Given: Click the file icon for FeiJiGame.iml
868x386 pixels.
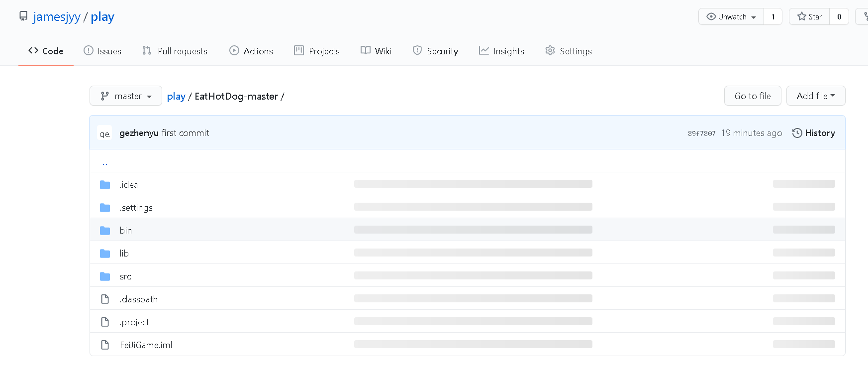Looking at the screenshot, I should point(105,345).
